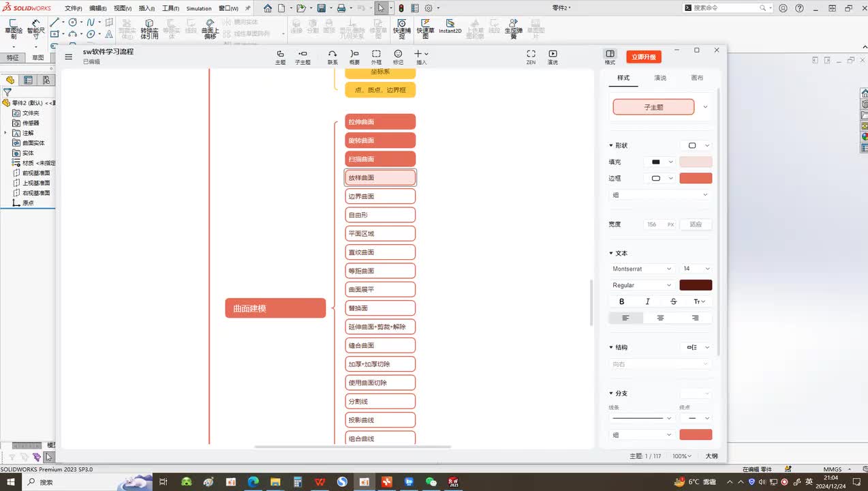The height and width of the screenshot is (491, 868).
Task: Align text left
Action: 625,318
